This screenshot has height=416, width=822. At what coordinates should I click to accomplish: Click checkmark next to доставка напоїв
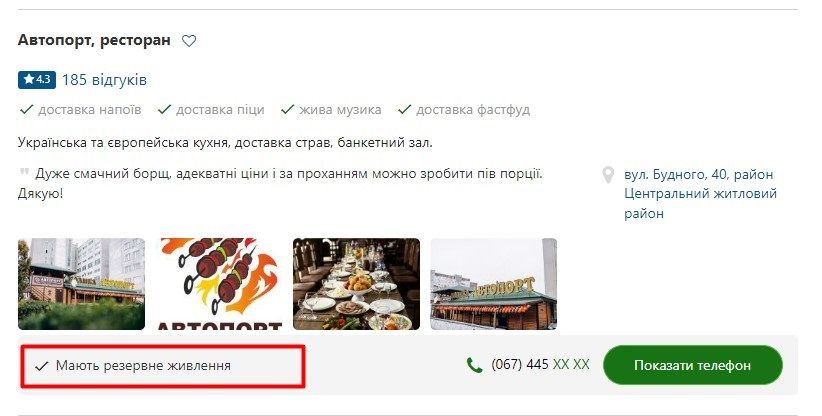click(x=26, y=110)
